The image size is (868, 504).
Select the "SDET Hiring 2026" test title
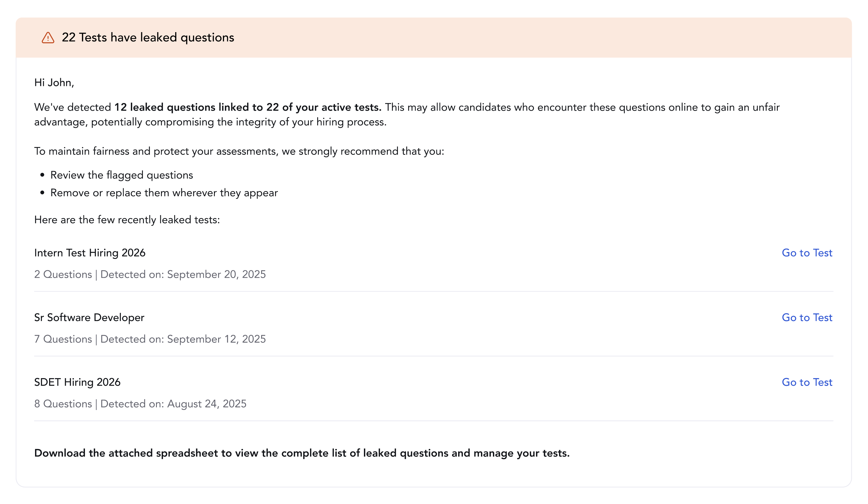pyautogui.click(x=77, y=382)
